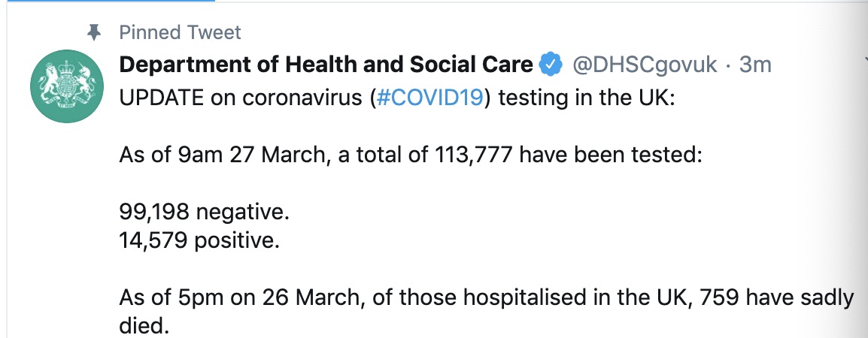
Task: Expand the tweet options caret at right edge
Action: (x=865, y=60)
